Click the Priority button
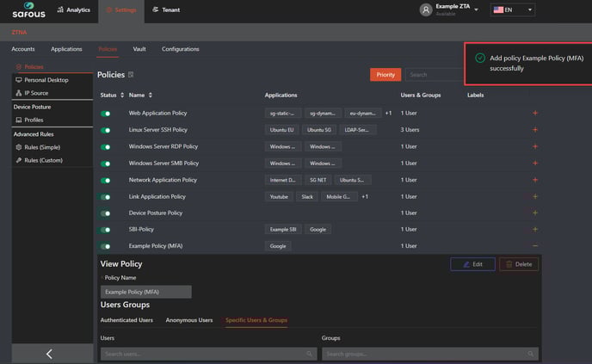Viewport: 592px width, 364px height. [x=385, y=75]
